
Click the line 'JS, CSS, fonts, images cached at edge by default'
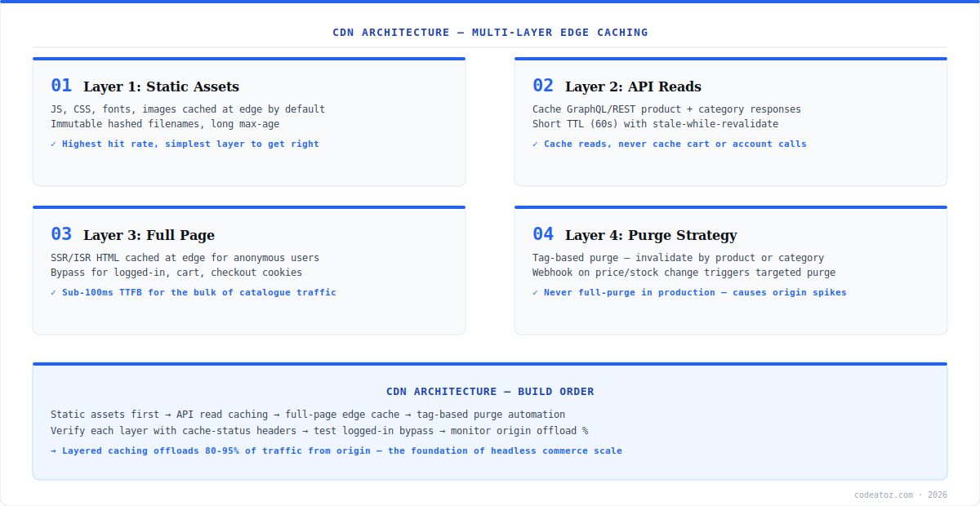188,109
